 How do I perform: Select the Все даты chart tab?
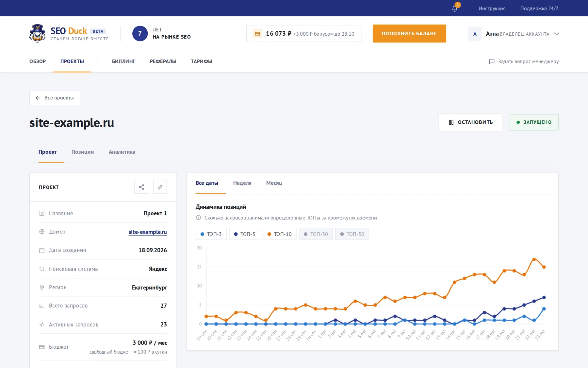tap(207, 183)
